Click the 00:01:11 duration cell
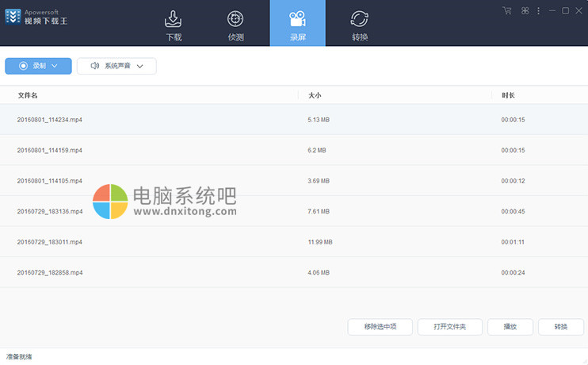The height and width of the screenshot is (365, 588). click(x=513, y=242)
